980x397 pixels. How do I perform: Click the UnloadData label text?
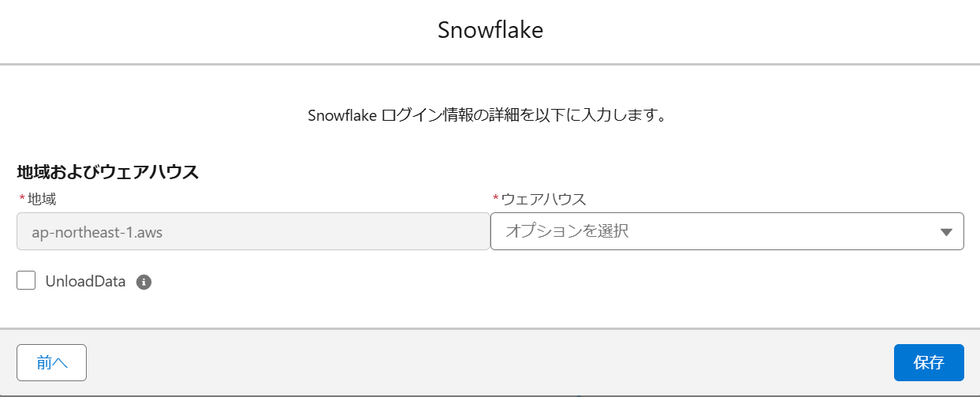pyautogui.click(x=85, y=281)
